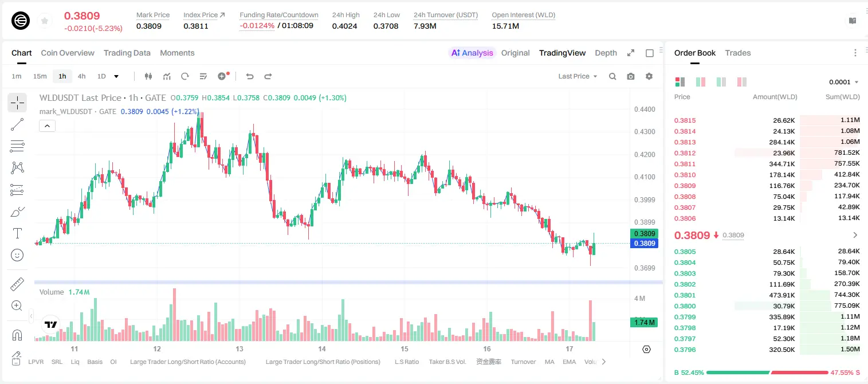Open the Last Price dropdown
868x384 pixels.
(x=578, y=76)
